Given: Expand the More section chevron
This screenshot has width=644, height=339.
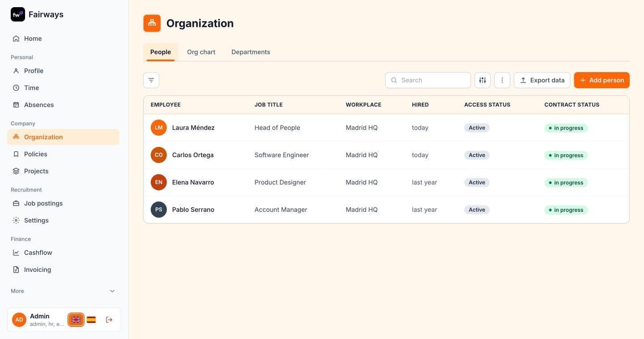Looking at the screenshot, I should (x=112, y=291).
